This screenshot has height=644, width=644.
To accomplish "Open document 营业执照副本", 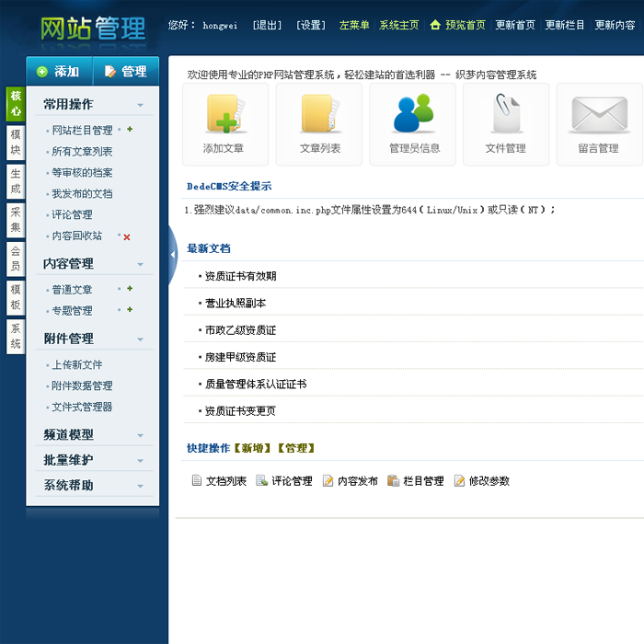I will click(x=236, y=303).
